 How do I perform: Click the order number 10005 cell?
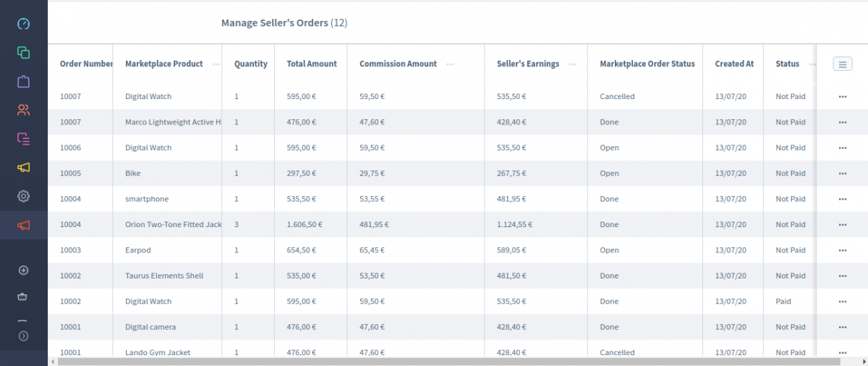(70, 174)
